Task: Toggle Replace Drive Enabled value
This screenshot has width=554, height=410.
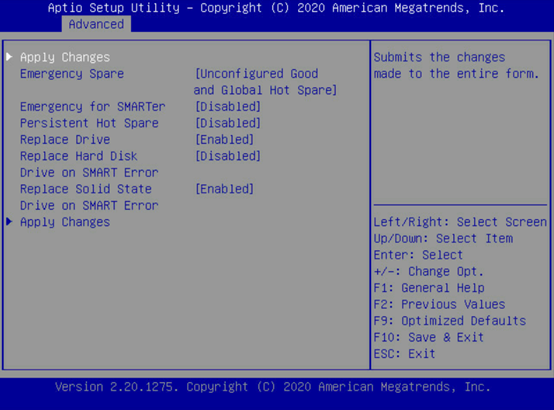Action: tap(224, 140)
